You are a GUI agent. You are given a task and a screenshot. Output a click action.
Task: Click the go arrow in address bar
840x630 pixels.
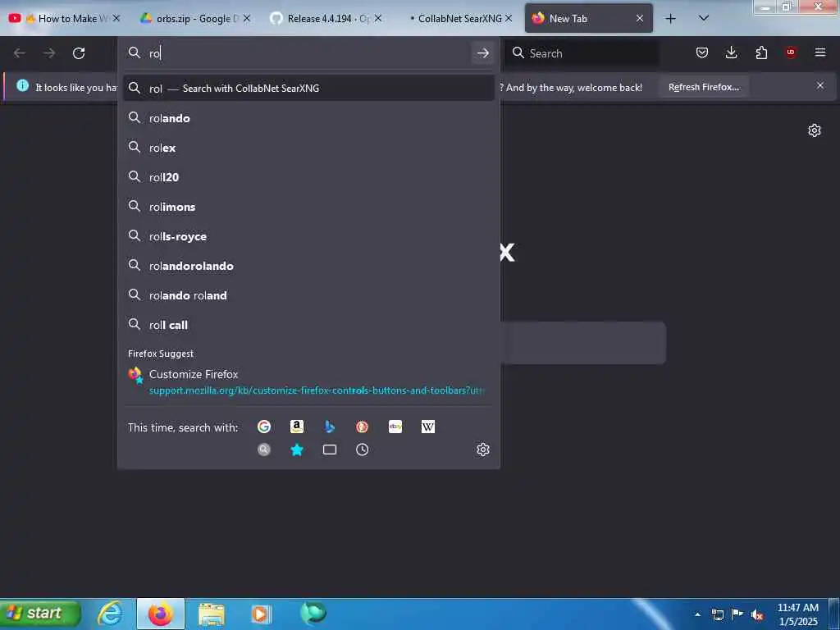482,53
